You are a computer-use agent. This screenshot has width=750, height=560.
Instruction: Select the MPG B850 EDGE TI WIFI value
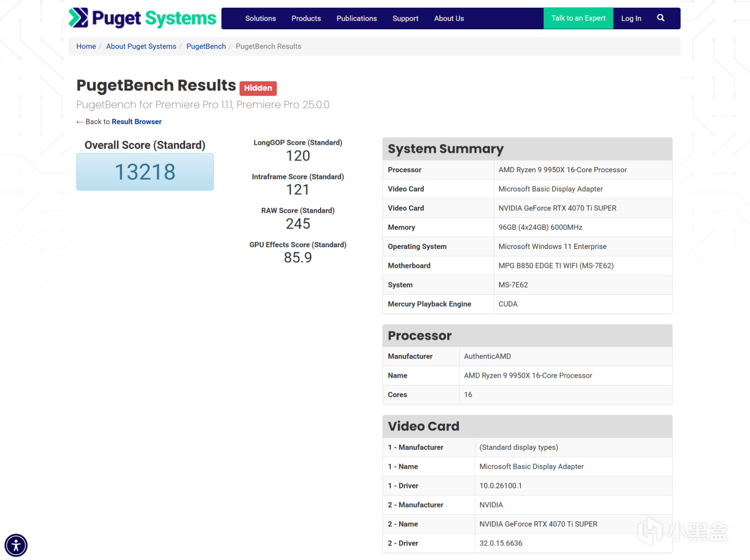(556, 266)
